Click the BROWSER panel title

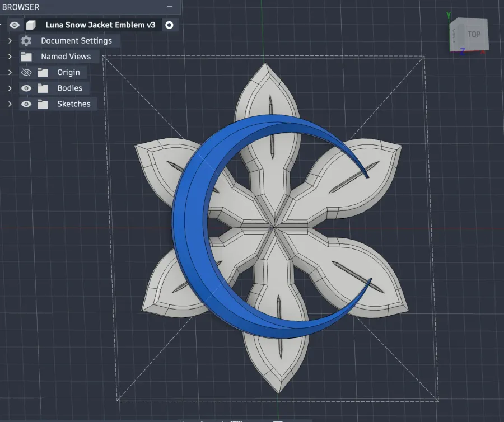(21, 7)
